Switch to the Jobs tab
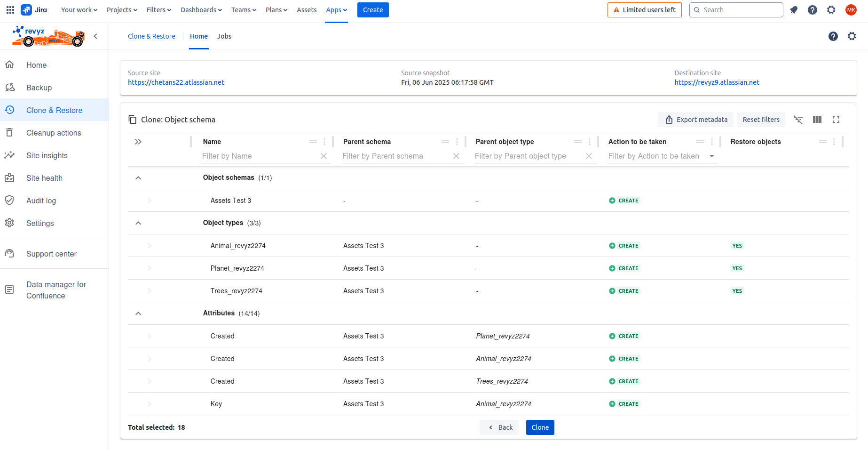Screen dimensions: 868x450 click(224, 36)
